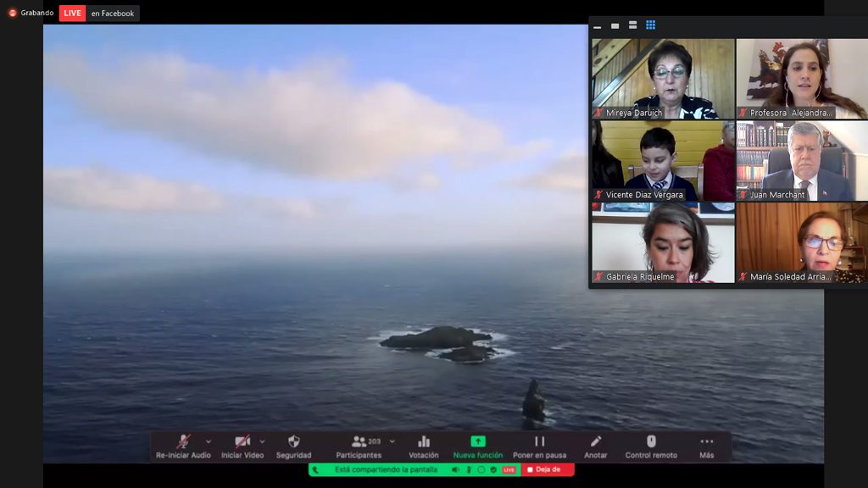The height and width of the screenshot is (488, 868).
Task: Switch to single active speaker view icon
Action: pyautogui.click(x=615, y=25)
